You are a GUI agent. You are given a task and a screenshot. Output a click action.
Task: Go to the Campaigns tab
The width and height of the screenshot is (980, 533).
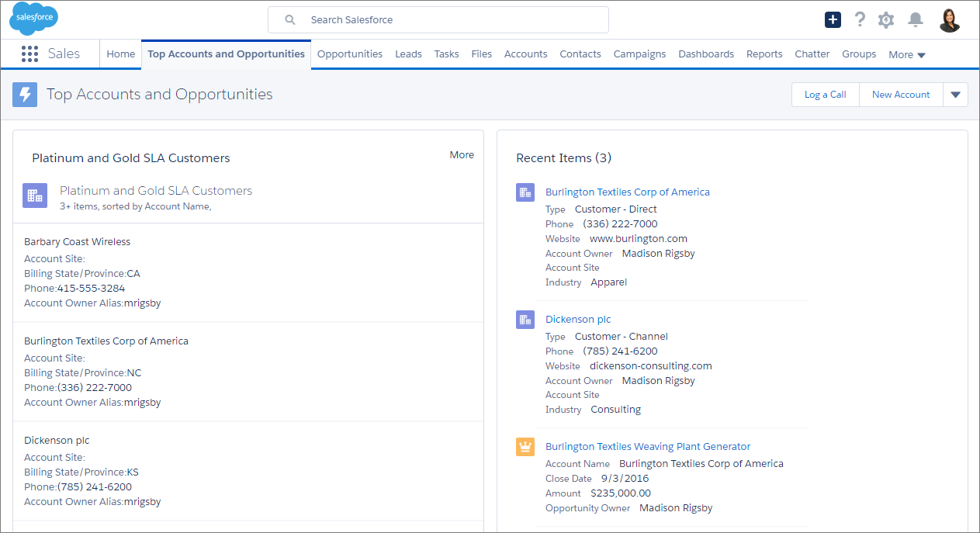click(x=639, y=54)
